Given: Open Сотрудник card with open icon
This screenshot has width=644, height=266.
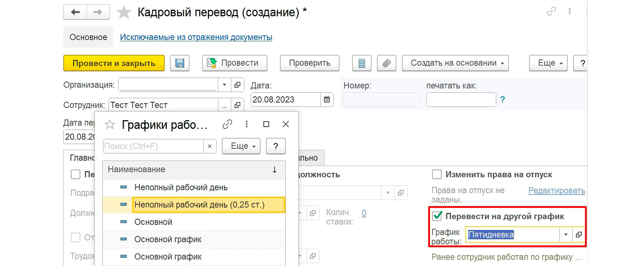Looking at the screenshot, I should click(237, 105).
